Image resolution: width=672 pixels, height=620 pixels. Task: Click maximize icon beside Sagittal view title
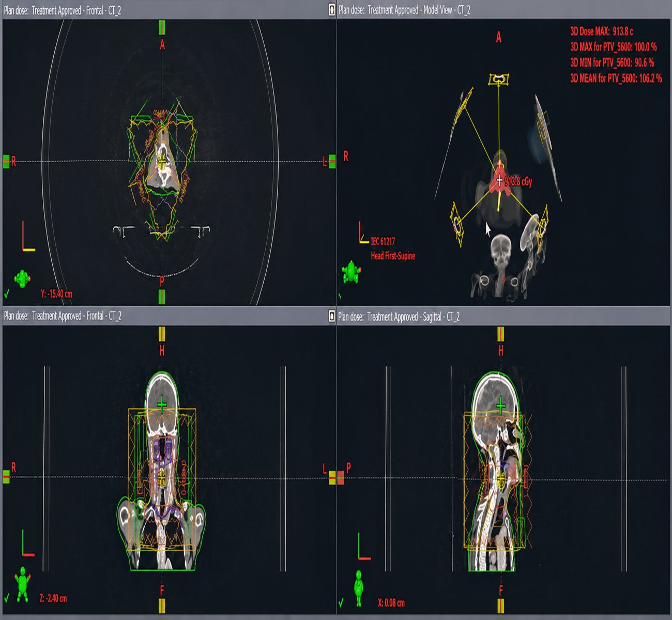[x=332, y=316]
